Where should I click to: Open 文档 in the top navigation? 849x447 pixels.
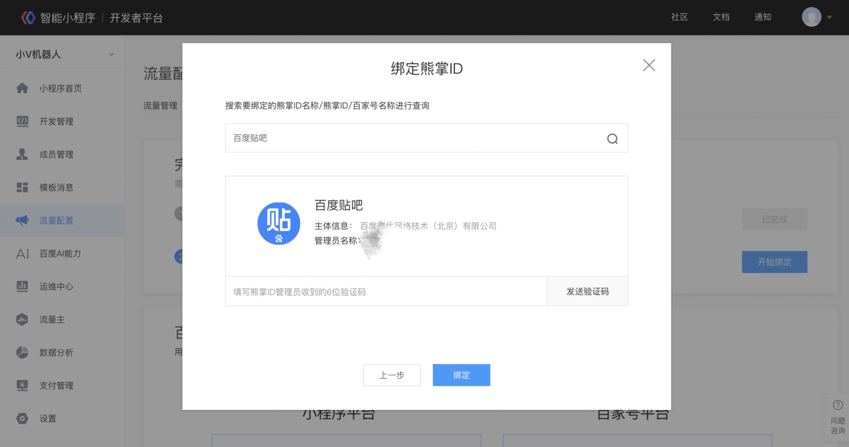tap(721, 17)
